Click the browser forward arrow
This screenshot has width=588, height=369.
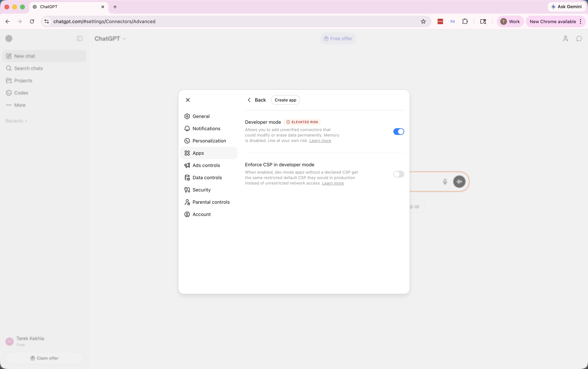pyautogui.click(x=20, y=21)
